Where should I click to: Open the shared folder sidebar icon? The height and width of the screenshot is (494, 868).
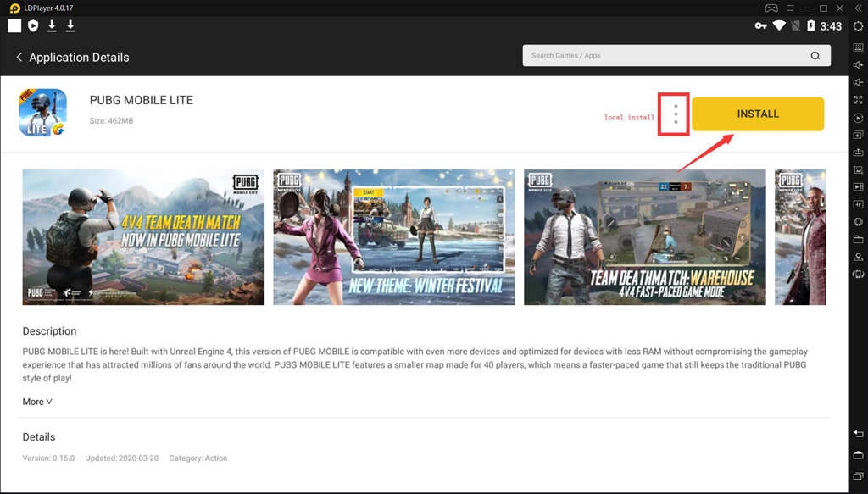point(858,239)
